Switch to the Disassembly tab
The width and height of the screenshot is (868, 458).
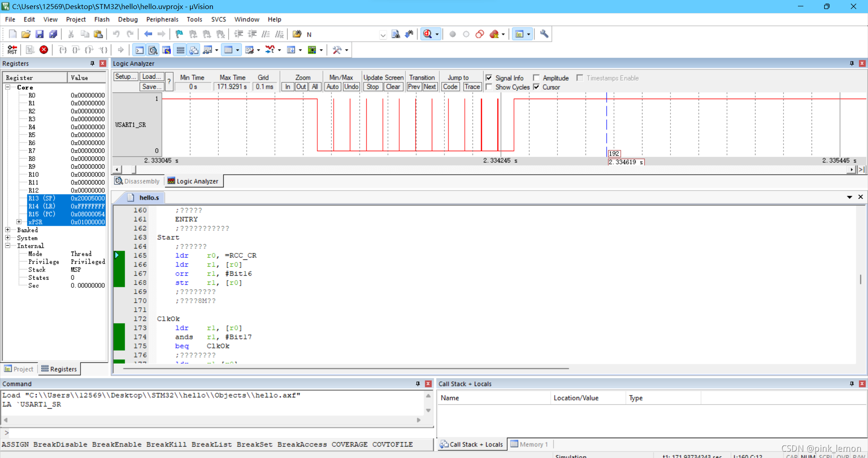(137, 181)
